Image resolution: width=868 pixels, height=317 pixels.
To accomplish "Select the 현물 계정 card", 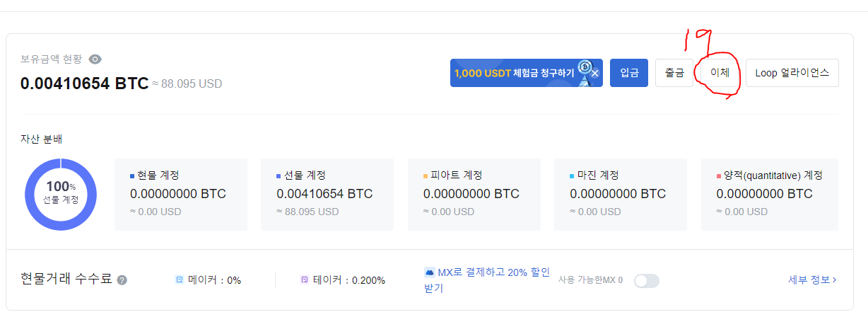I will tap(181, 194).
